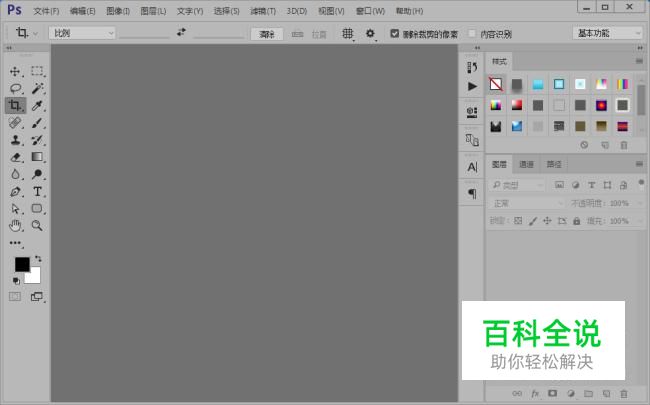Apply the rainbow-striped style thumbnail
The image size is (650, 405).
[624, 85]
